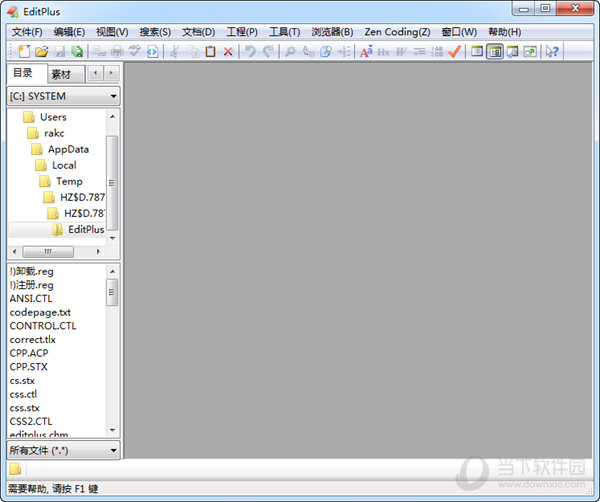Toggle word wrap W toolbar icon
Viewport: 600px width, 502px height.
[401, 51]
